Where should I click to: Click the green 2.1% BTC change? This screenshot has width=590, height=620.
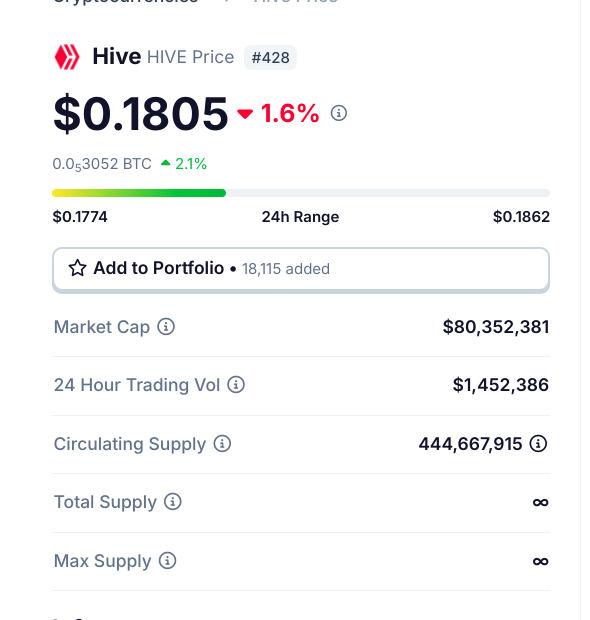(x=183, y=164)
